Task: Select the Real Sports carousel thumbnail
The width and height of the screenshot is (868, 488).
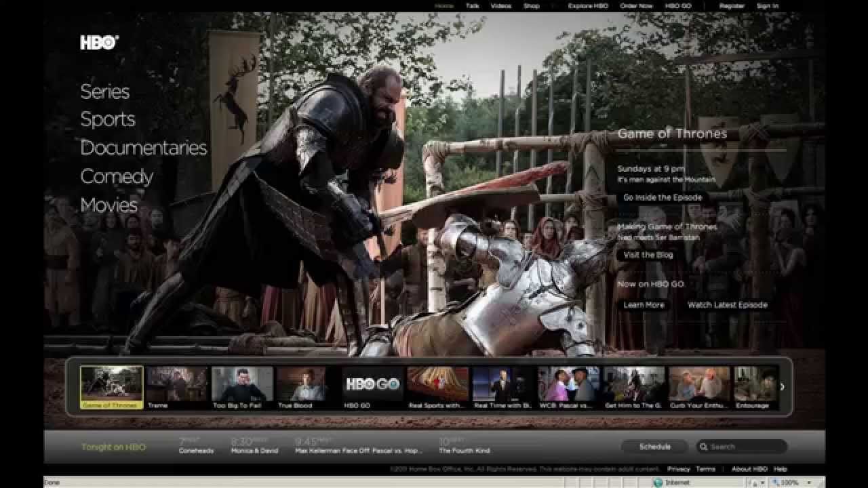Action: click(x=438, y=388)
